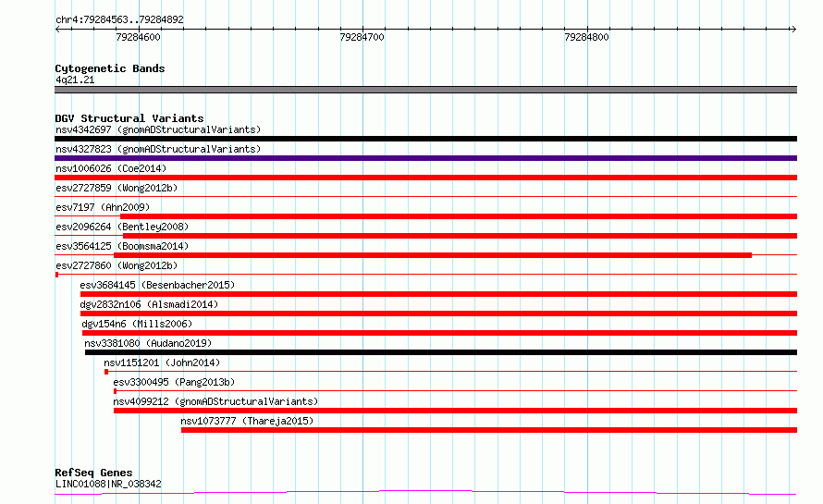Click the chr4:79284563..79284892 region label
This screenshot has width=823, height=504.
pyautogui.click(x=119, y=19)
